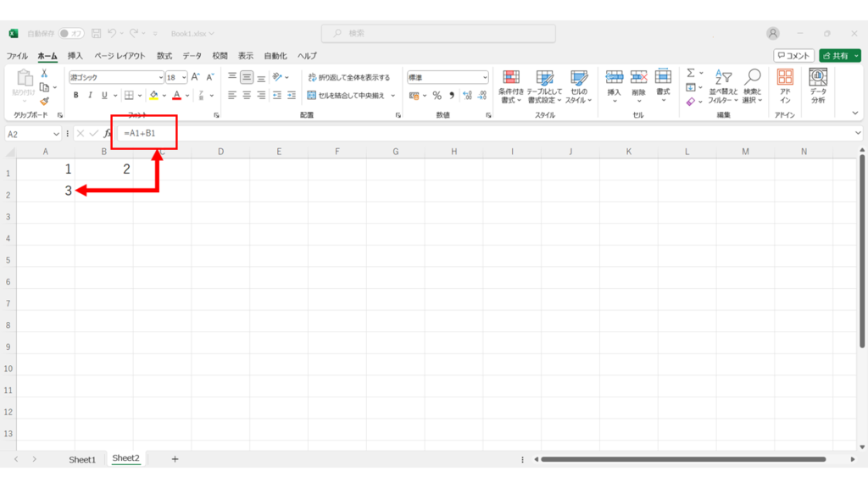Toggle Wrap Text option

(x=349, y=77)
